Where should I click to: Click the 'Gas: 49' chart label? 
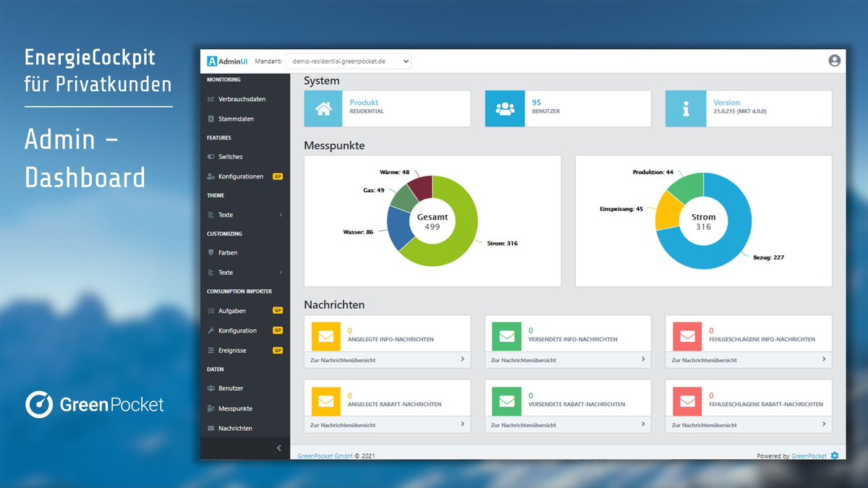click(x=373, y=190)
